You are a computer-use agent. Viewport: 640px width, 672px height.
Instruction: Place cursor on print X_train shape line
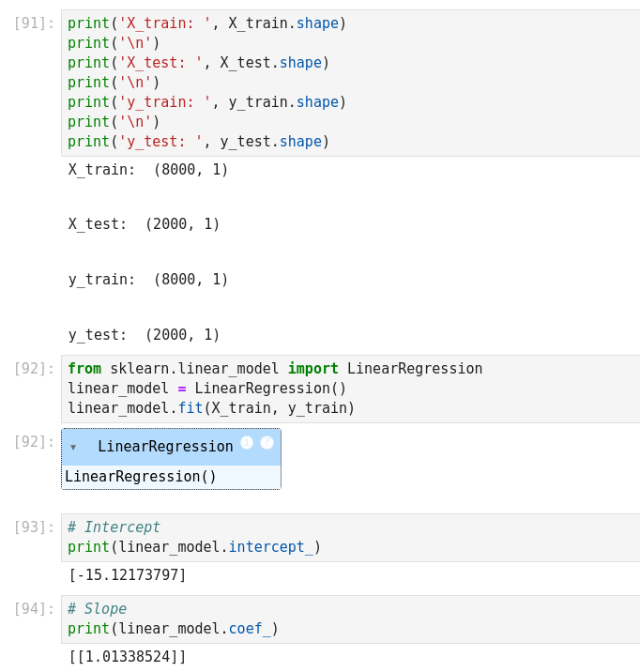(x=206, y=23)
